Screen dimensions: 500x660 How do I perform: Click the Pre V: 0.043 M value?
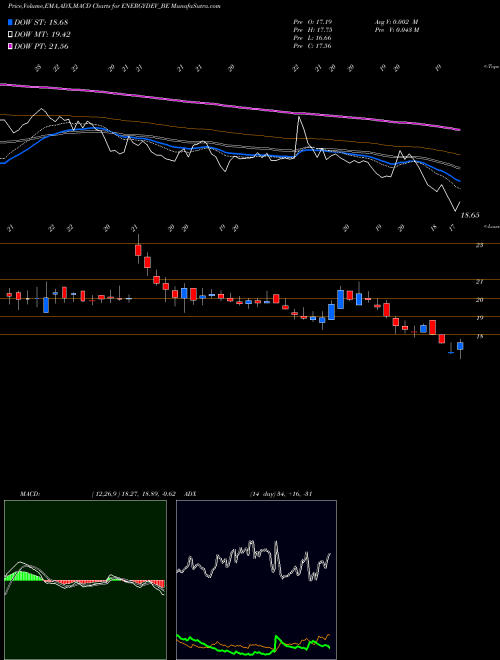pyautogui.click(x=396, y=30)
